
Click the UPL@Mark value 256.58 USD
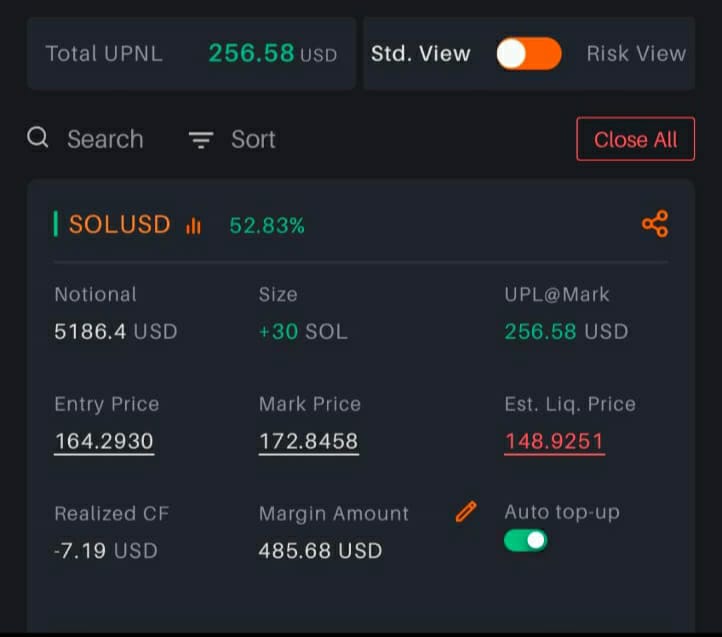[x=566, y=332]
